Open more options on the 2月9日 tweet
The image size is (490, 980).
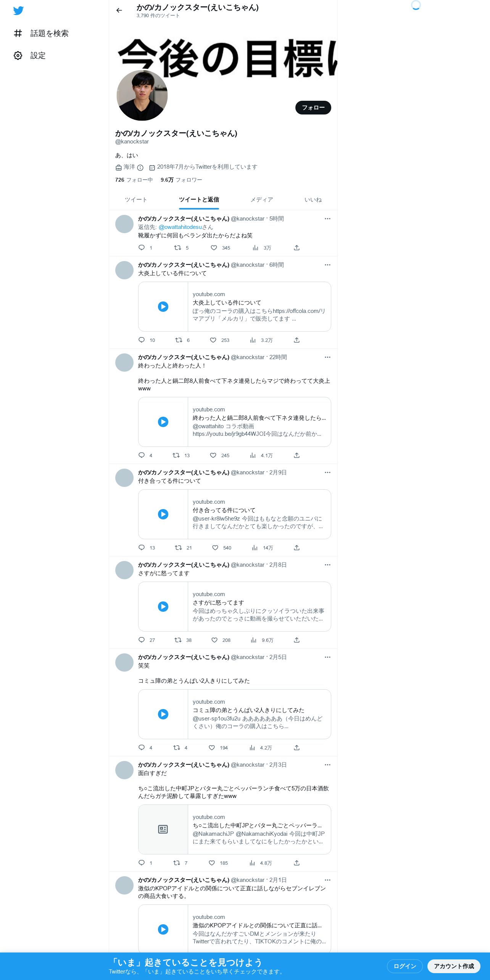[327, 472]
